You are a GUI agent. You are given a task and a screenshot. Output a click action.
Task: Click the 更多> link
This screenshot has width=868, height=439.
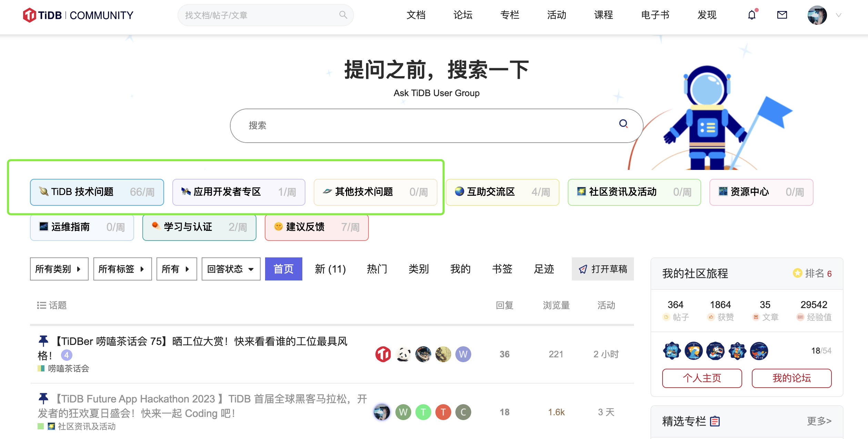[819, 421]
